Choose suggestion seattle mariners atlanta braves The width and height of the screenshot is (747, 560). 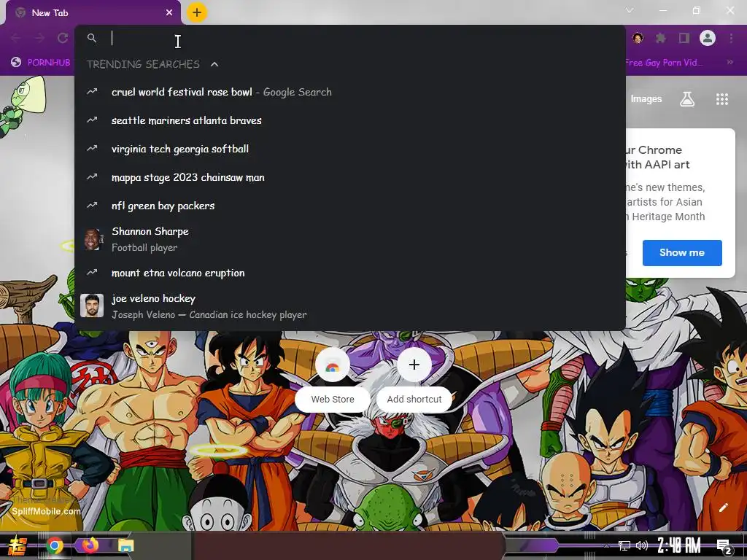pos(349,120)
